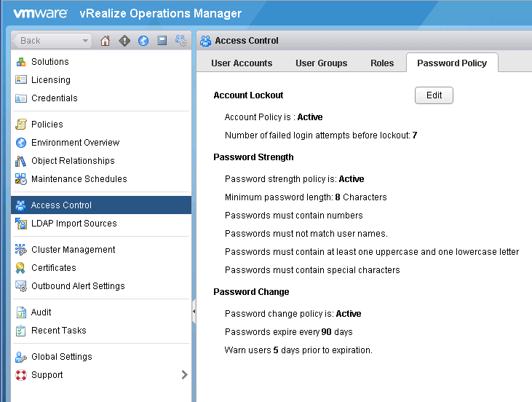Screen dimensions: 532x402
Task: Click the Access Control panel header icon
Action: coord(206,41)
